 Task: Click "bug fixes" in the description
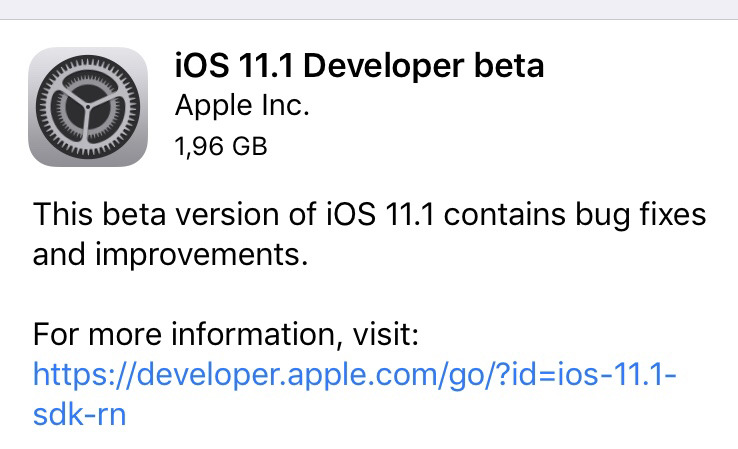[x=641, y=215]
